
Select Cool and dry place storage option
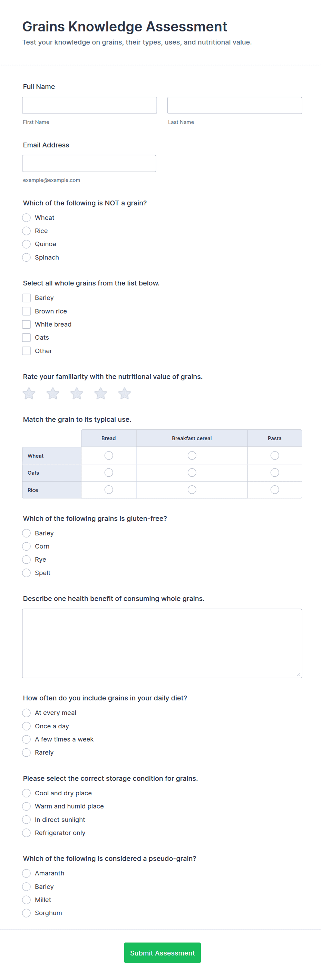26,793
